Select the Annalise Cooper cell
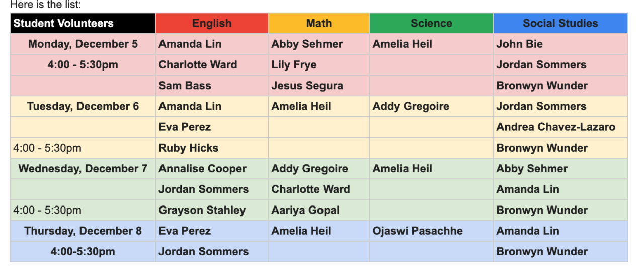The height and width of the screenshot is (274, 644). pyautogui.click(x=212, y=169)
